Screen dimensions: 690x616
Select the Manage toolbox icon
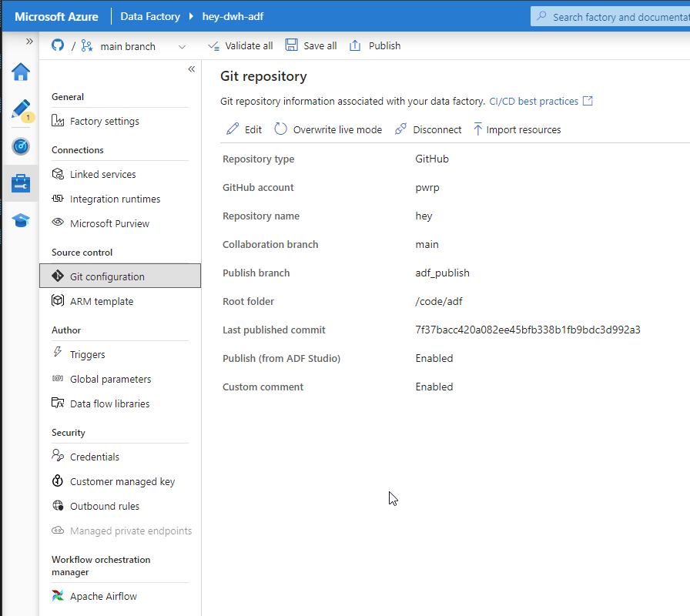click(x=21, y=183)
